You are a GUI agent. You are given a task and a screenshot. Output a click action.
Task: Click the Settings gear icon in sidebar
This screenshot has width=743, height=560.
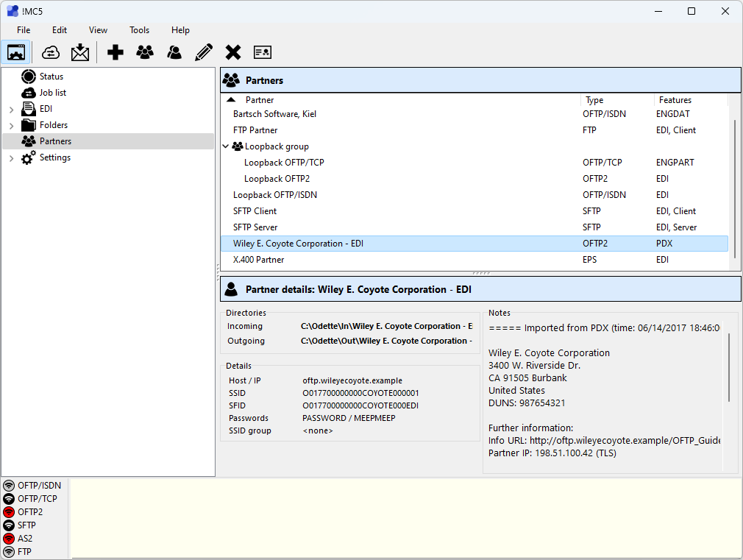click(x=29, y=157)
